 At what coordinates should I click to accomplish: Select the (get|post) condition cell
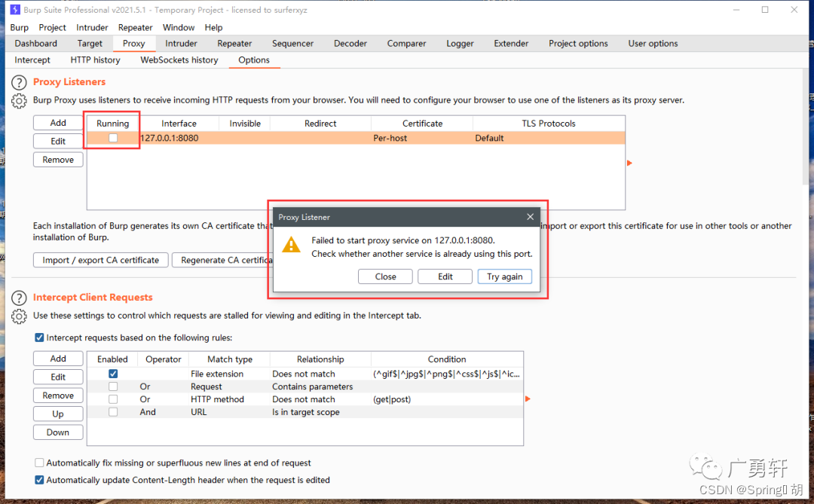pos(447,399)
